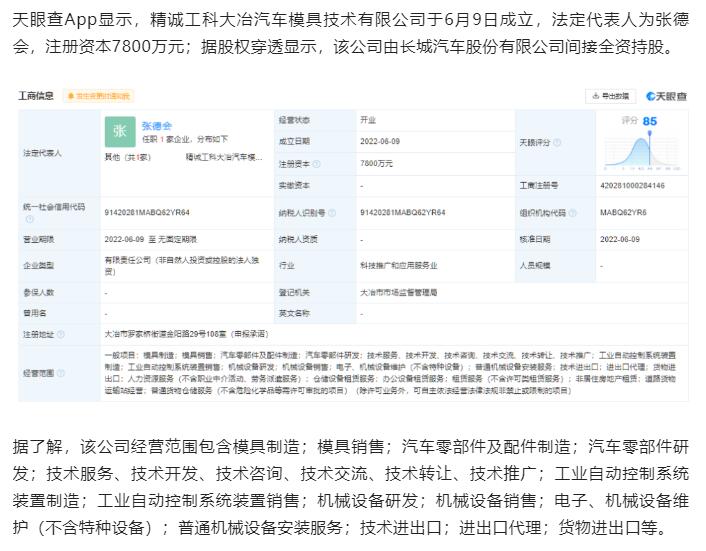706x551 pixels.
Task: Click the 经营范围 business scope paragraph in the table
Action: (x=390, y=373)
